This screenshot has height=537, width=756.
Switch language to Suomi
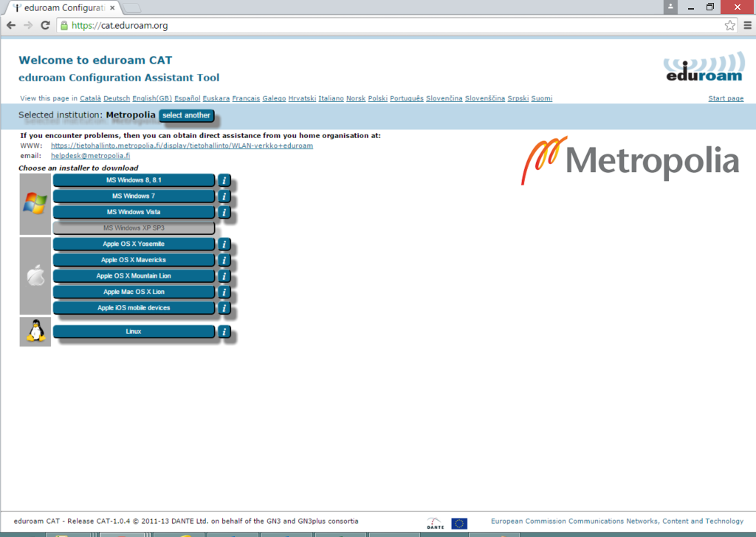tap(542, 98)
